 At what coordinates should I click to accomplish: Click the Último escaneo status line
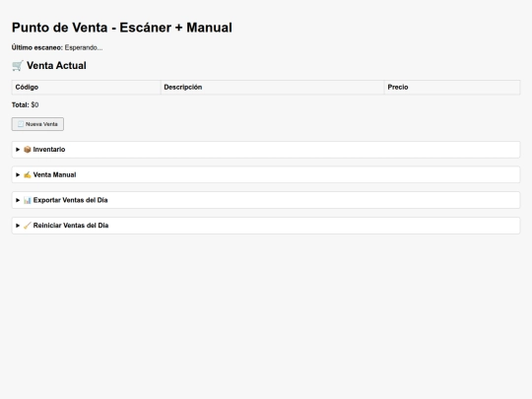point(57,47)
